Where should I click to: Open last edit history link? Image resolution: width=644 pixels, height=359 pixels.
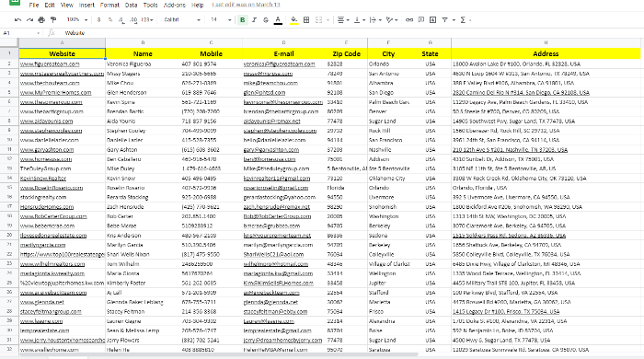click(x=246, y=5)
